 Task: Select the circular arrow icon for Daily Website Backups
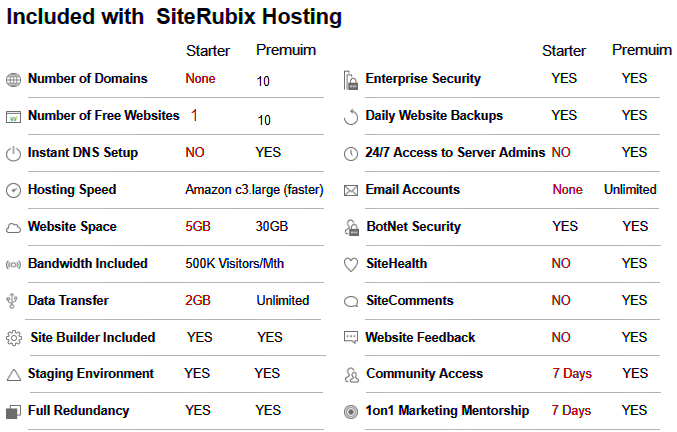[351, 117]
